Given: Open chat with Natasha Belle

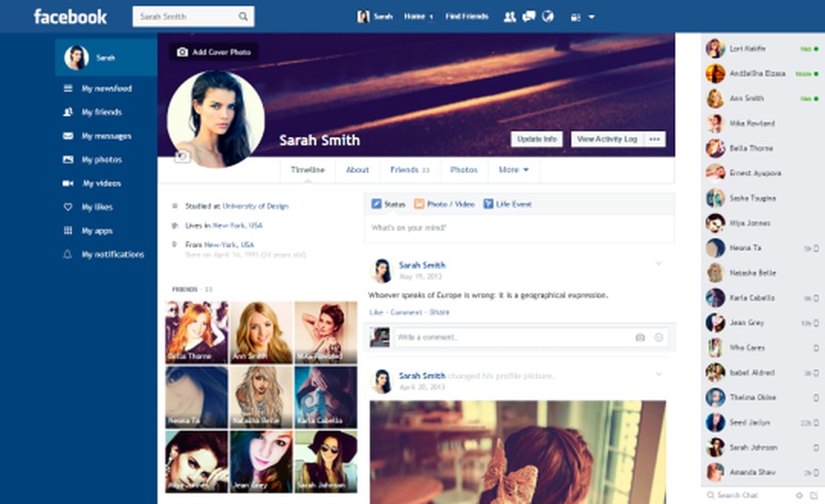Looking at the screenshot, I should coord(762,273).
